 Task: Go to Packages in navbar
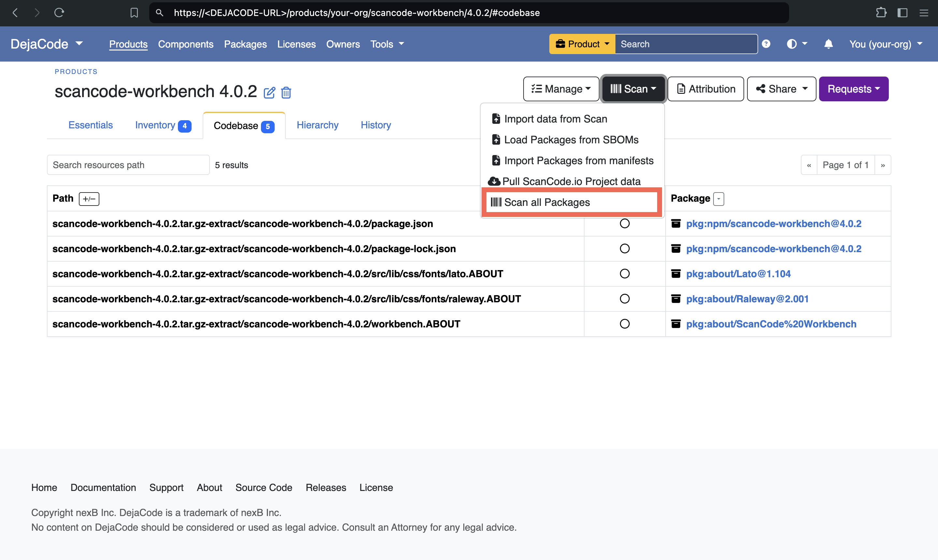pyautogui.click(x=245, y=44)
